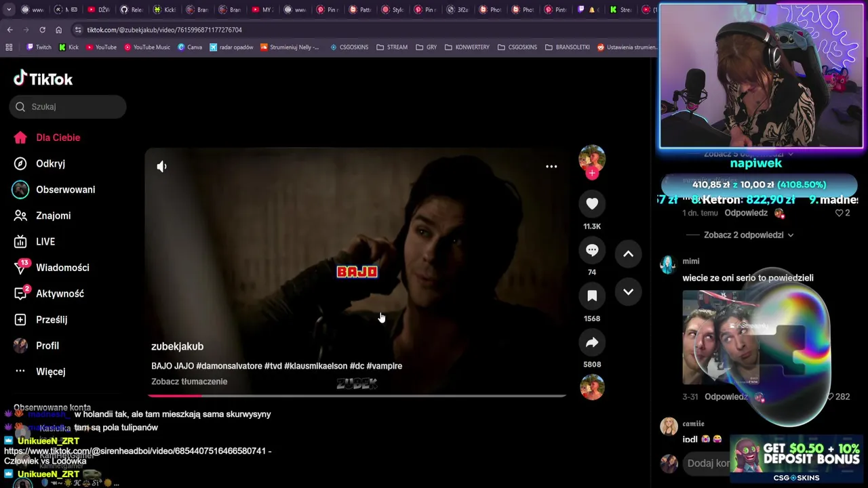The image size is (868, 488).
Task: Open the video three-dots options menu
Action: 551,166
